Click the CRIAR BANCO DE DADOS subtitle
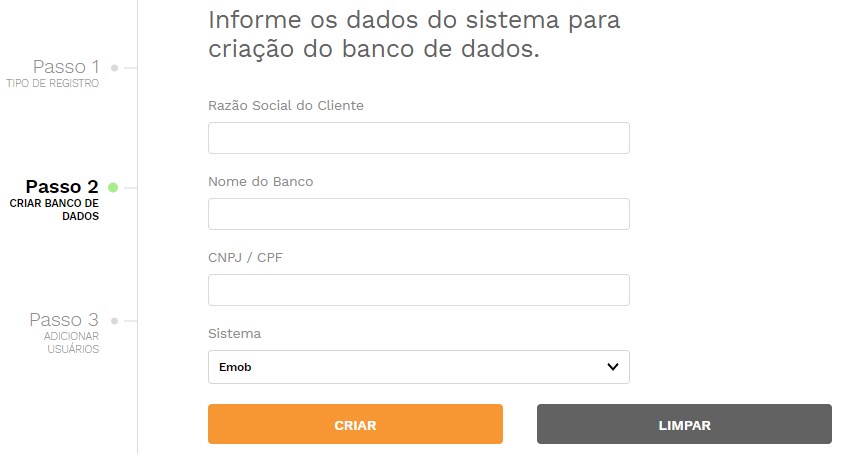 pos(54,210)
